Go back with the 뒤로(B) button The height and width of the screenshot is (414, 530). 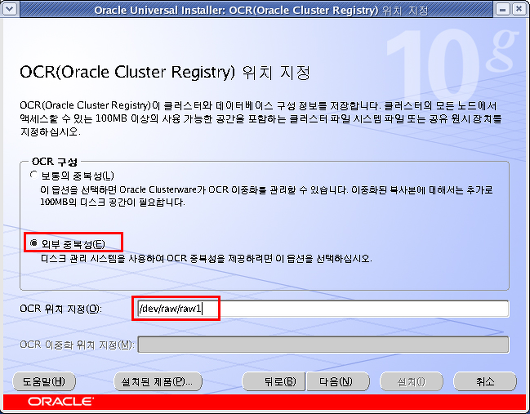(x=274, y=382)
